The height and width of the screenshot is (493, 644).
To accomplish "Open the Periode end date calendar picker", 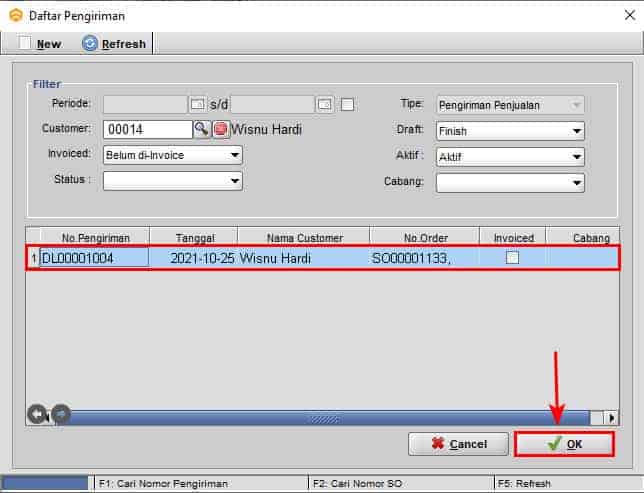I will point(325,104).
